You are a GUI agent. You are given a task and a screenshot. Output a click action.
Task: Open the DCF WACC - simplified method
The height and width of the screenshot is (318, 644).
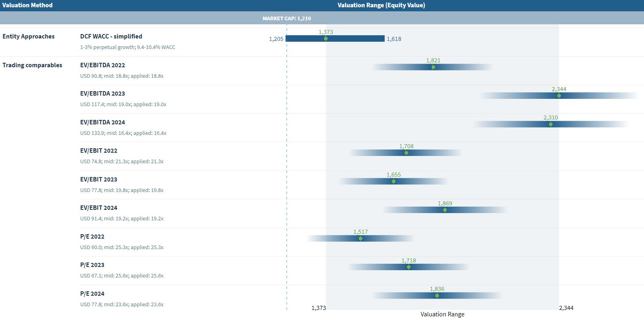[111, 36]
